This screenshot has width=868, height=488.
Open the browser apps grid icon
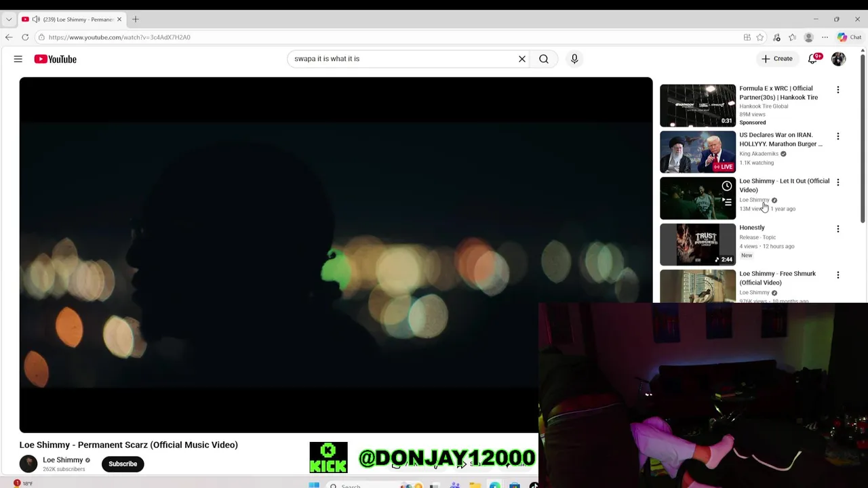[747, 37]
